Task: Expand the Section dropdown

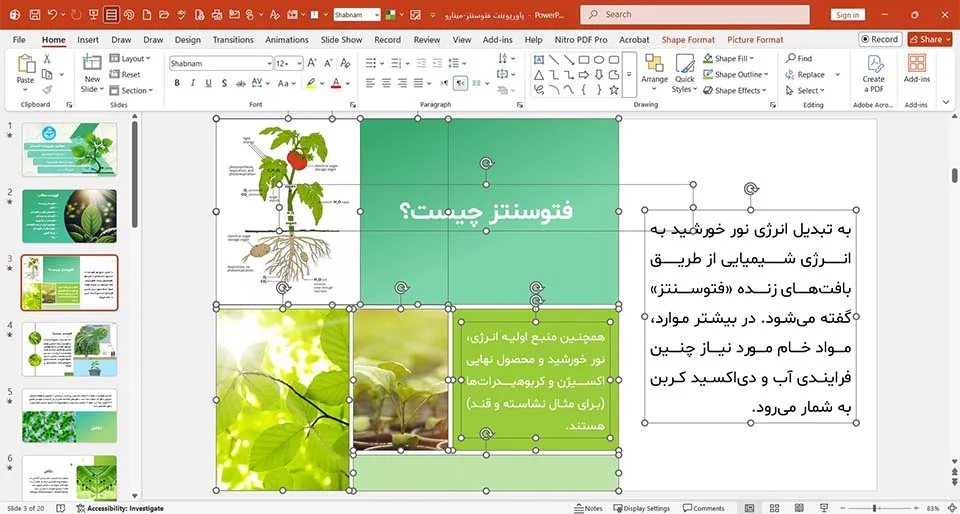Action: click(x=132, y=91)
